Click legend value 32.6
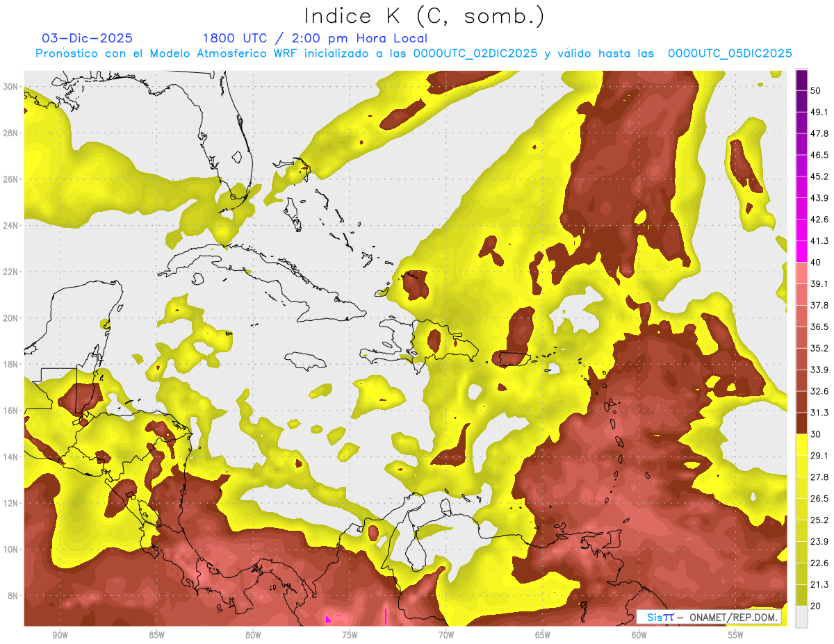This screenshot has width=834, height=644. [819, 391]
